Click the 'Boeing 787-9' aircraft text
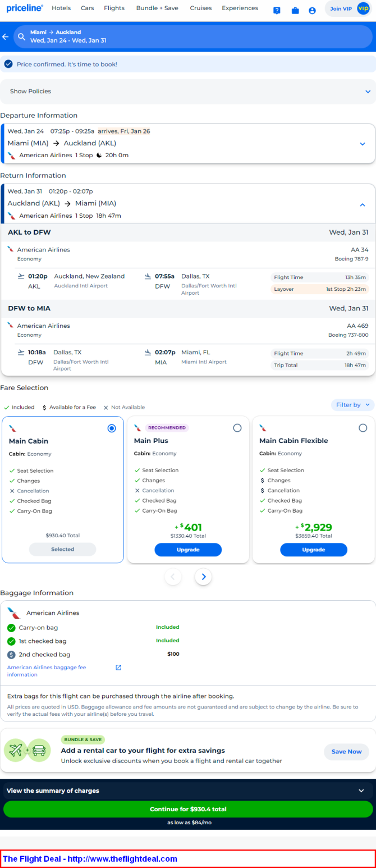The height and width of the screenshot is (868, 376). coord(352,259)
